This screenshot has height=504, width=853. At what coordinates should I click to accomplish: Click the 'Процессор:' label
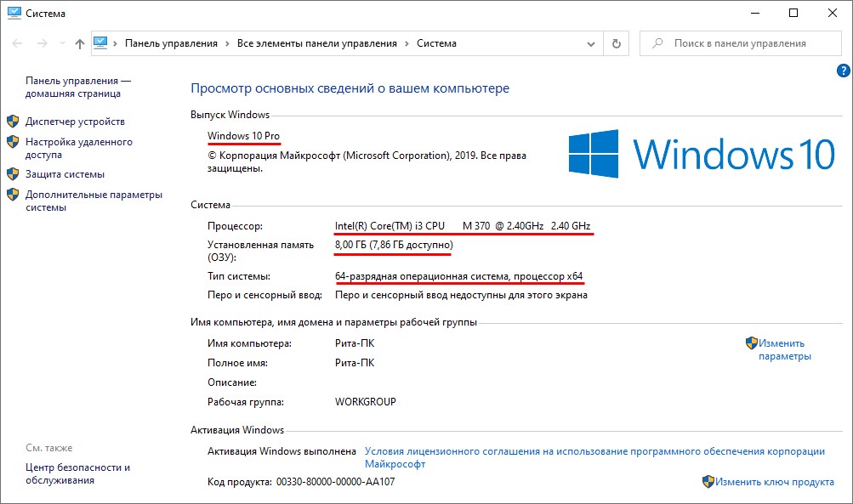click(x=235, y=225)
